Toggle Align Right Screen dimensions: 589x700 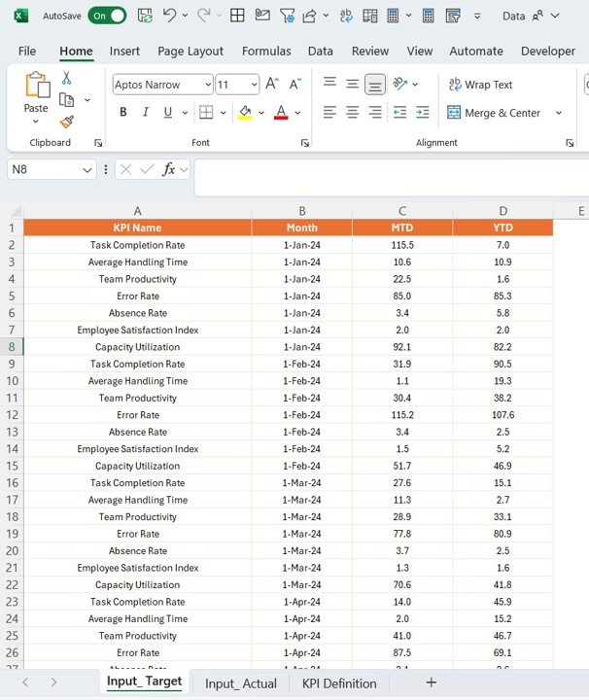pos(375,112)
